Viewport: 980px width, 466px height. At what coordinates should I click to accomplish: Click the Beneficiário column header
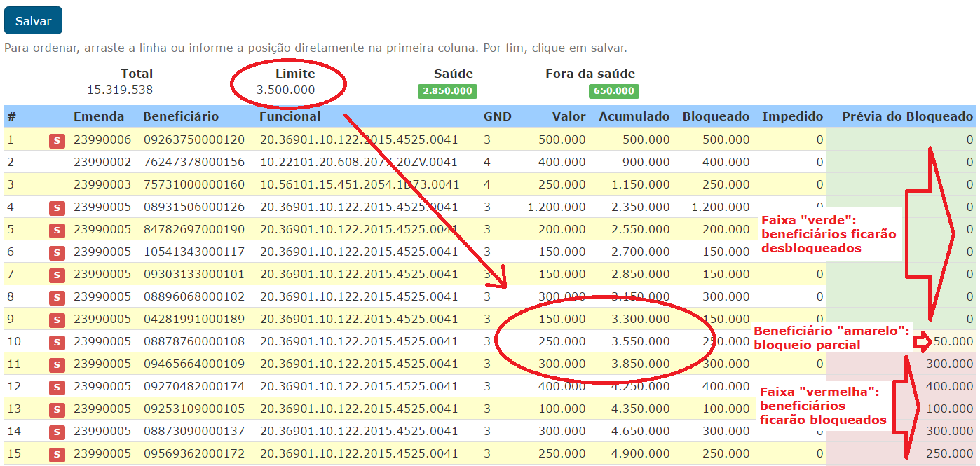tap(181, 116)
